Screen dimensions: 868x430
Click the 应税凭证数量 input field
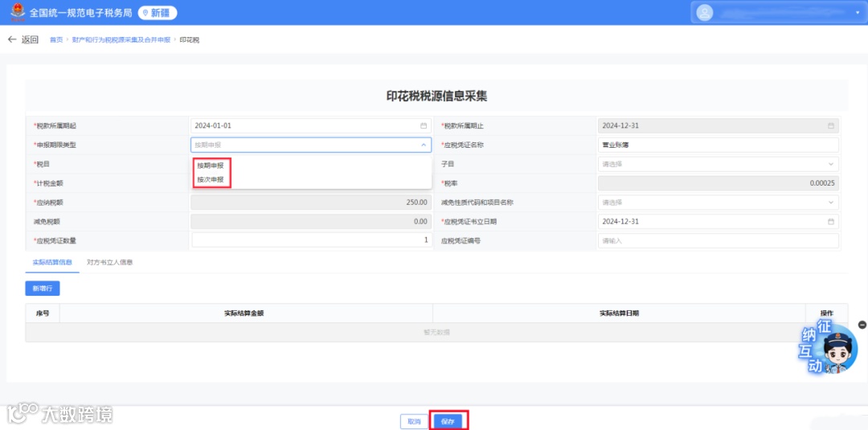point(311,240)
